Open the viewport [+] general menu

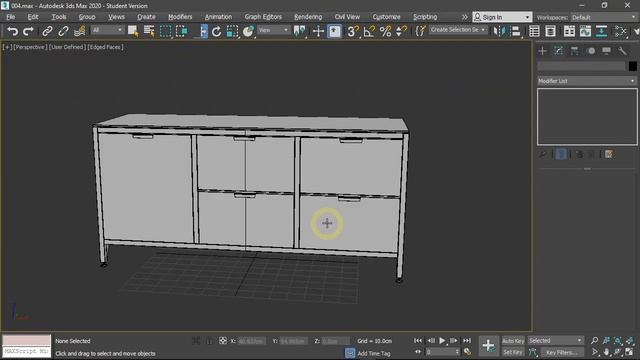pyautogui.click(x=7, y=47)
